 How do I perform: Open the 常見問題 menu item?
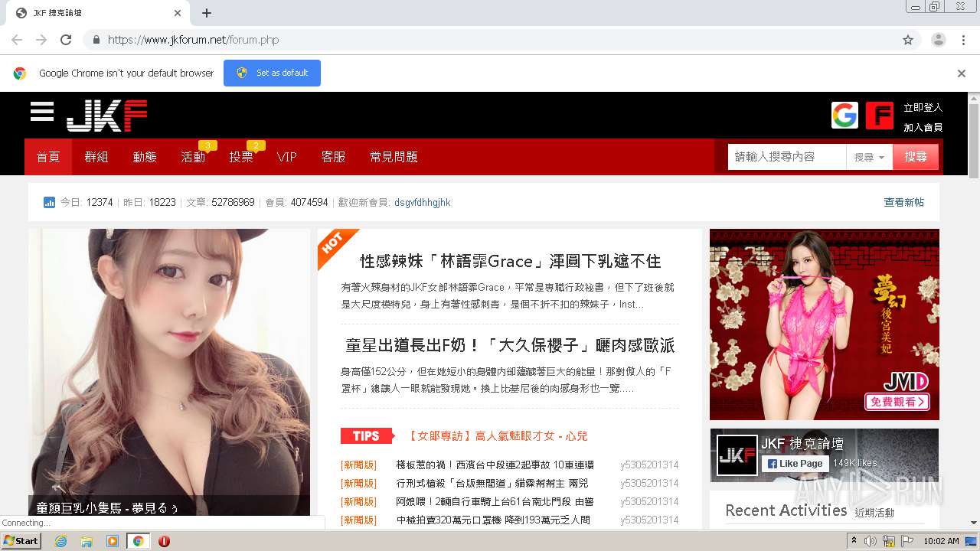(394, 157)
